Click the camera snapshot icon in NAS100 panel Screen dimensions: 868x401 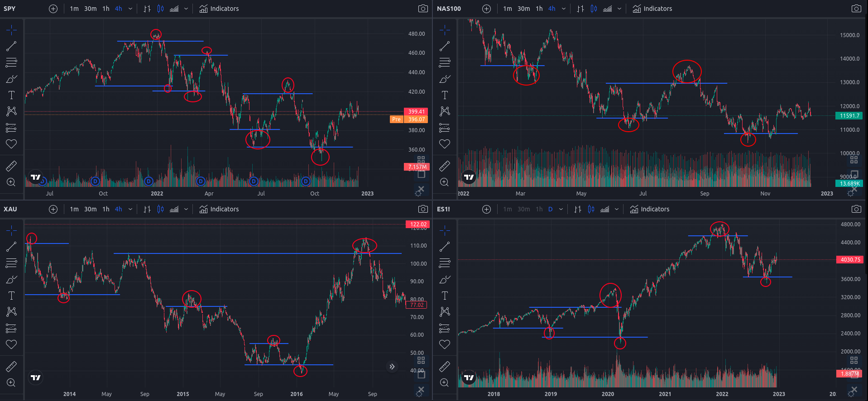(x=856, y=9)
